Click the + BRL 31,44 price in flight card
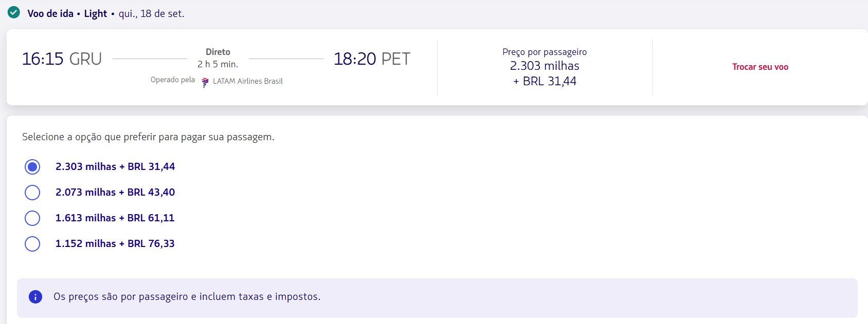868x324 pixels. 545,81
